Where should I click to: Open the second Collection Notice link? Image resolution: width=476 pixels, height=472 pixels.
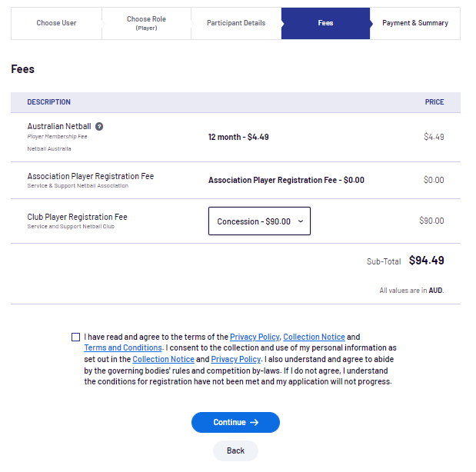click(x=163, y=360)
